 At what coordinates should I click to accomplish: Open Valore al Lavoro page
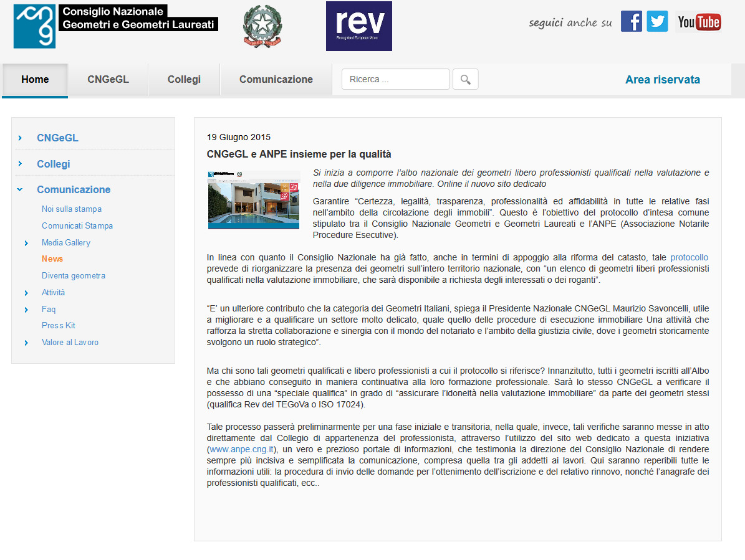tap(70, 342)
